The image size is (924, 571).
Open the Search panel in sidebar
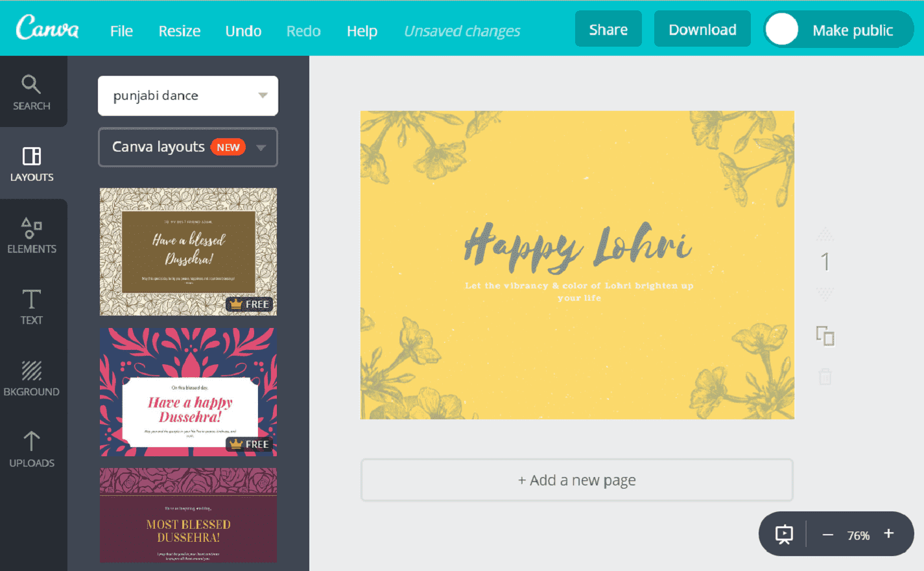click(32, 92)
